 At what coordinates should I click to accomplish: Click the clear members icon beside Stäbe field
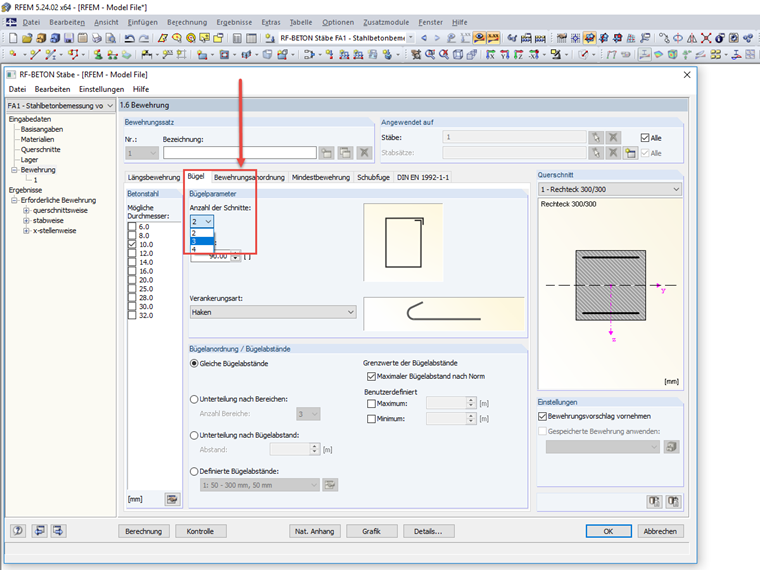613,138
